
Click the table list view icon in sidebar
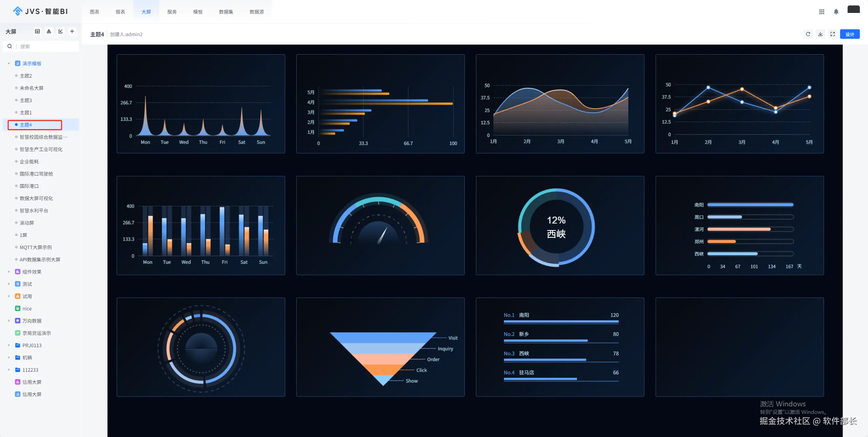click(37, 31)
